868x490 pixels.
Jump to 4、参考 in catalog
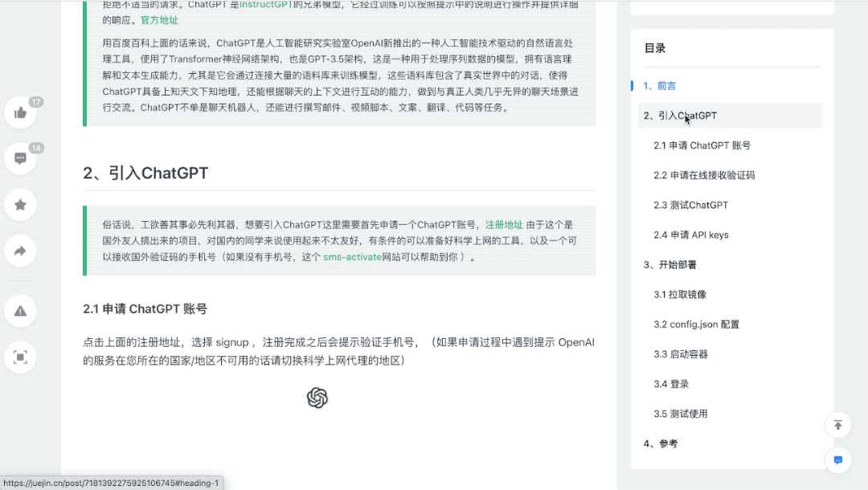pyautogui.click(x=661, y=444)
